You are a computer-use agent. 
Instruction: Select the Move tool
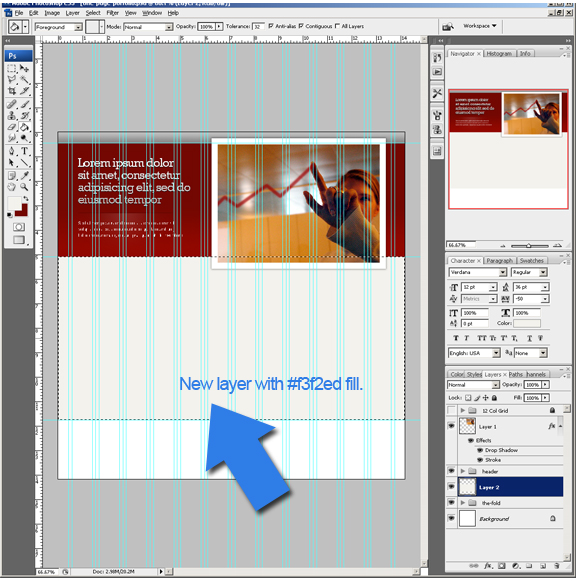pos(24,69)
